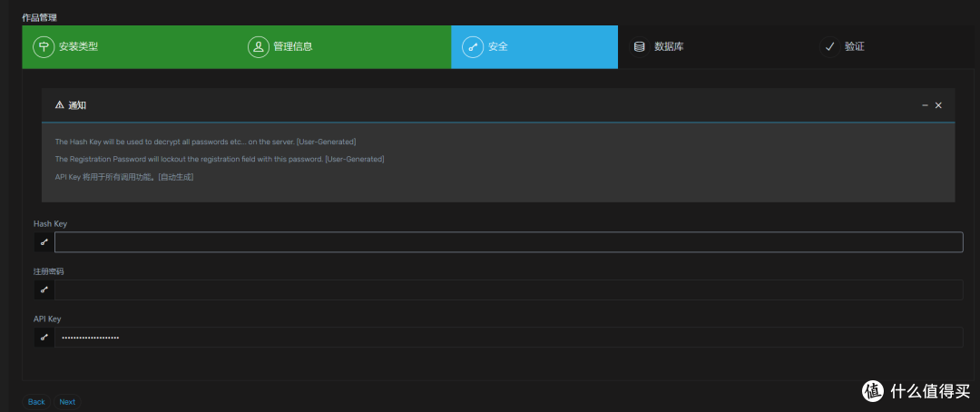The height and width of the screenshot is (412, 980).
Task: Click the API Key 将用于所有调用功能 line
Action: (x=124, y=177)
